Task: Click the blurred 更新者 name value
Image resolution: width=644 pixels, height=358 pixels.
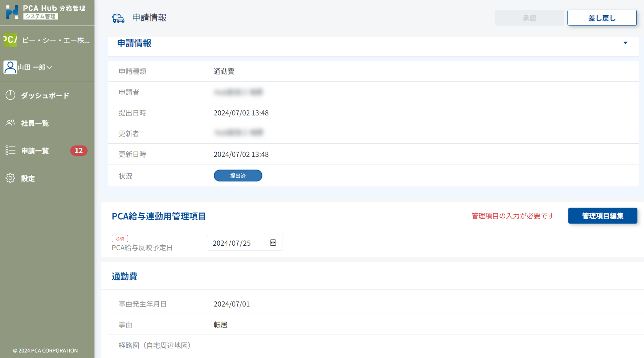Action: pos(238,133)
